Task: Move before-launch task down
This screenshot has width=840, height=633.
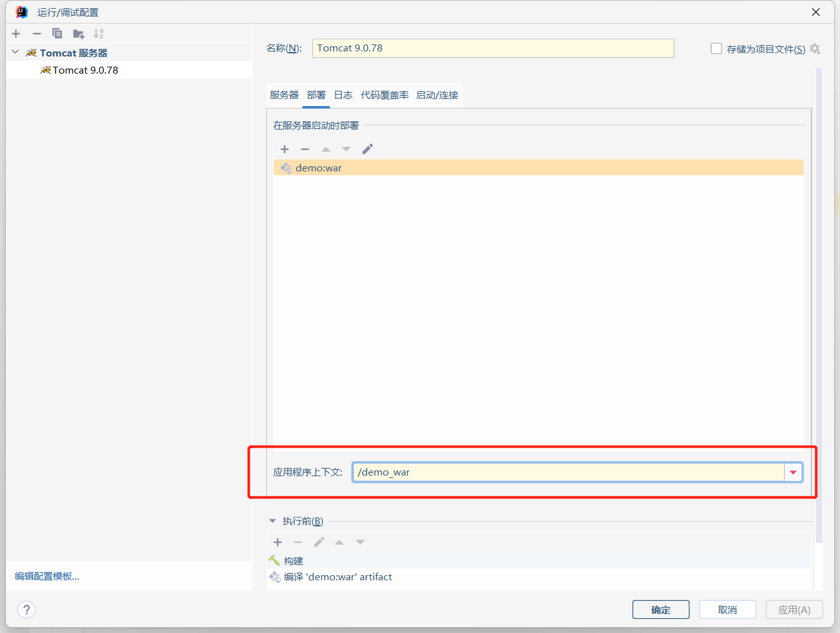Action: (x=360, y=542)
